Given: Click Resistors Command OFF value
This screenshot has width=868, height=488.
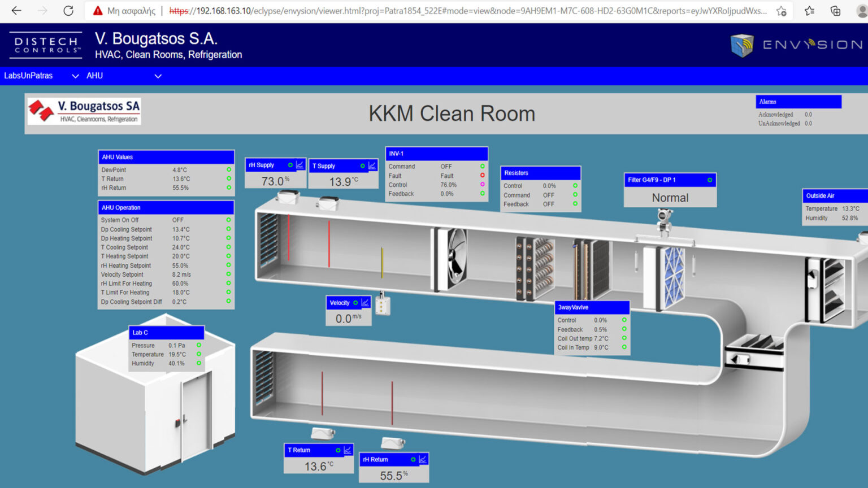Looking at the screenshot, I should point(548,195).
